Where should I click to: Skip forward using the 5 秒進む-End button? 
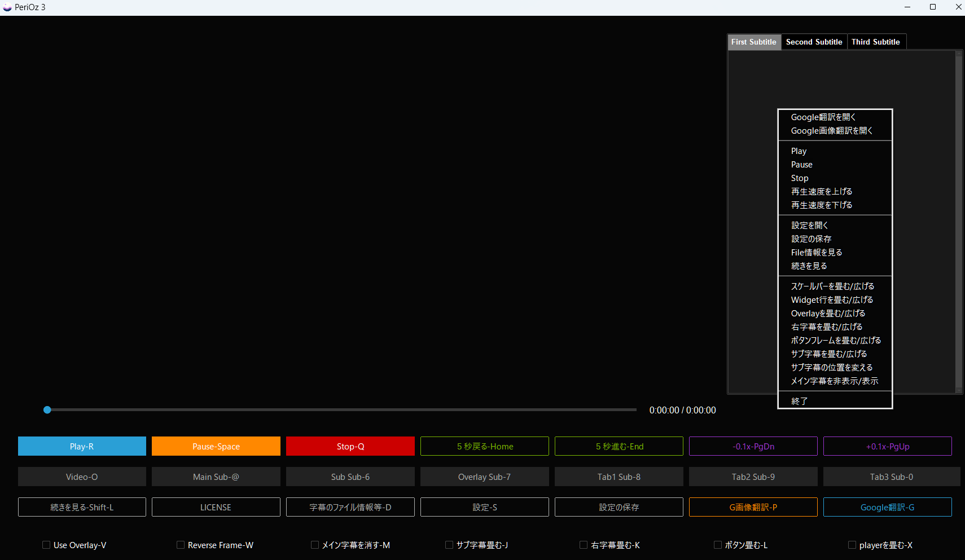[619, 446]
